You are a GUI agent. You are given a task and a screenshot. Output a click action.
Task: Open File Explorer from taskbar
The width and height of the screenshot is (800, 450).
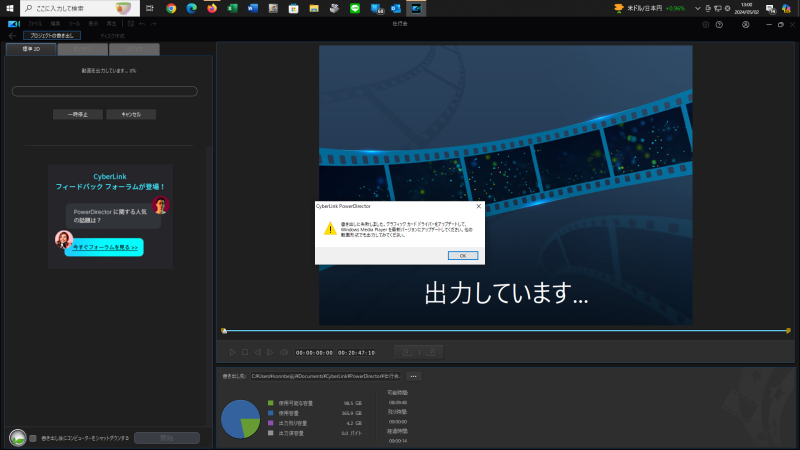tap(314, 8)
